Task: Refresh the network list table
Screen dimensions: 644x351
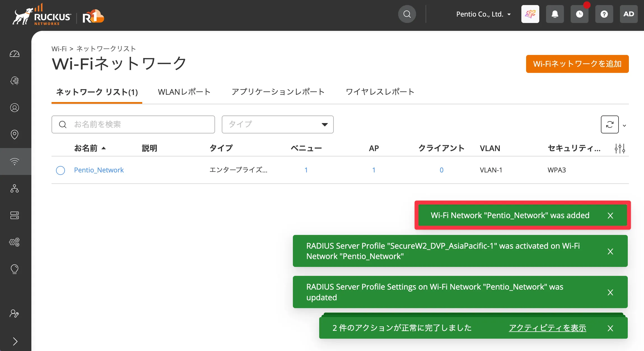Action: [x=610, y=124]
